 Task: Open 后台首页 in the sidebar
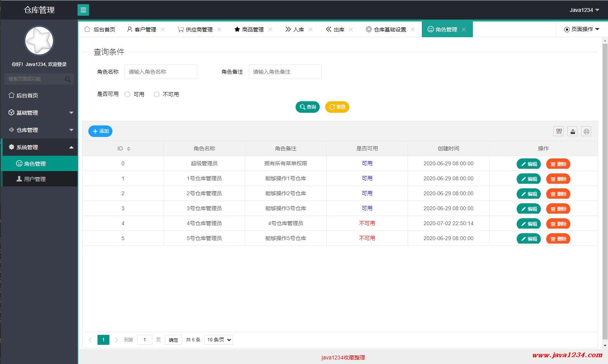pos(40,96)
